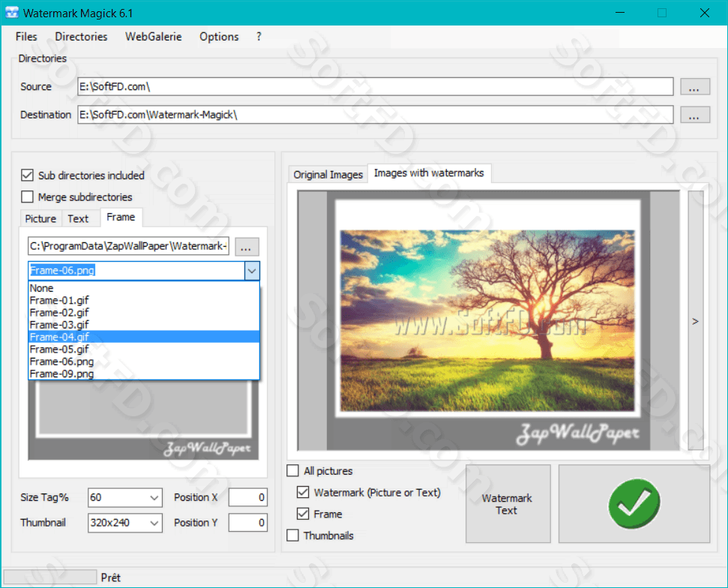728x588 pixels.
Task: Switch to the Picture tab
Action: coord(40,219)
